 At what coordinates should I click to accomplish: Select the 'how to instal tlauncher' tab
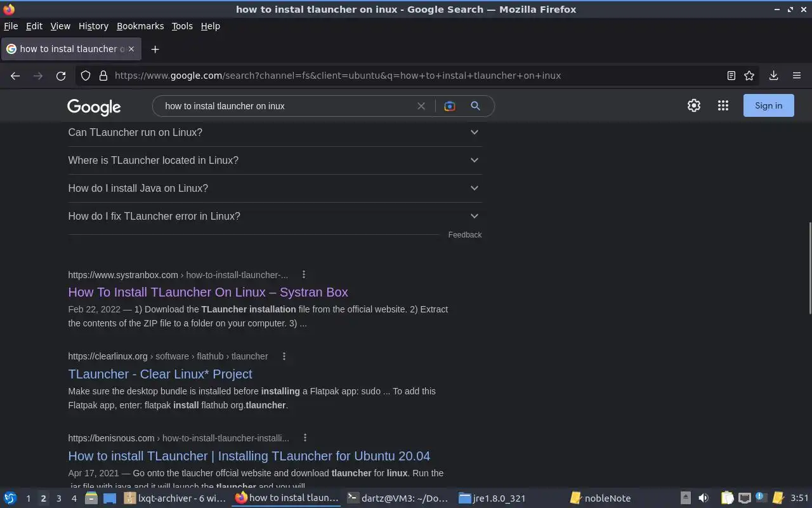click(70, 49)
